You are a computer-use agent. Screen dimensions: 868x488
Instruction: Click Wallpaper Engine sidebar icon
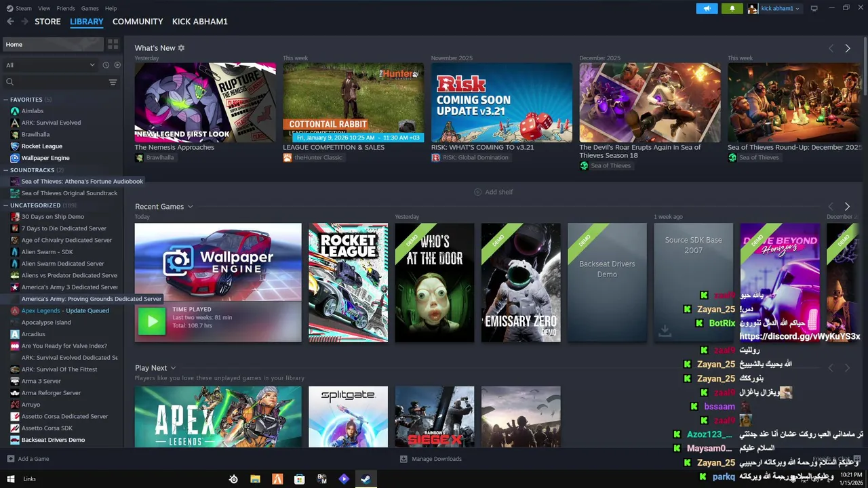point(15,158)
